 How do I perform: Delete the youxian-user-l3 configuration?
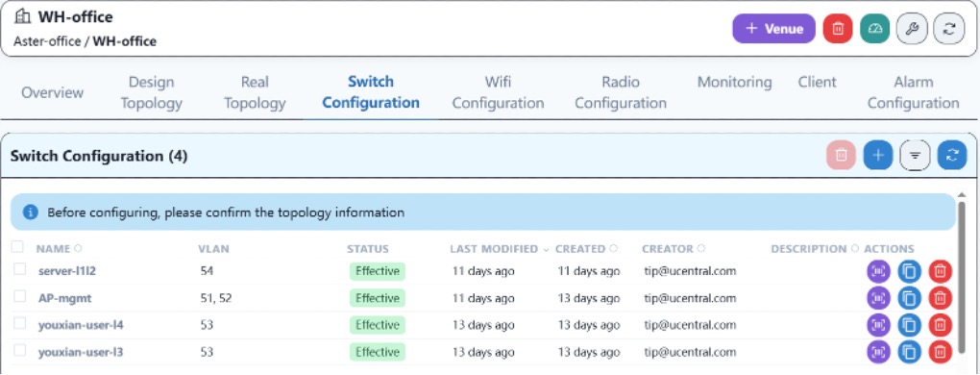(x=940, y=352)
